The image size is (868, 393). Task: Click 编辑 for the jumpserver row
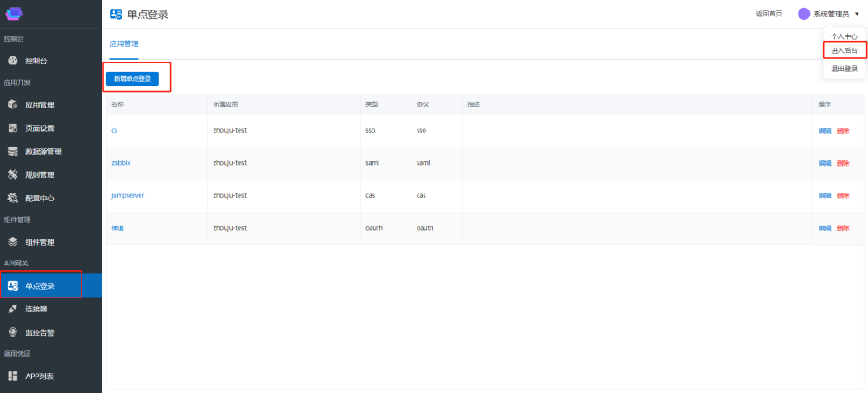(824, 195)
